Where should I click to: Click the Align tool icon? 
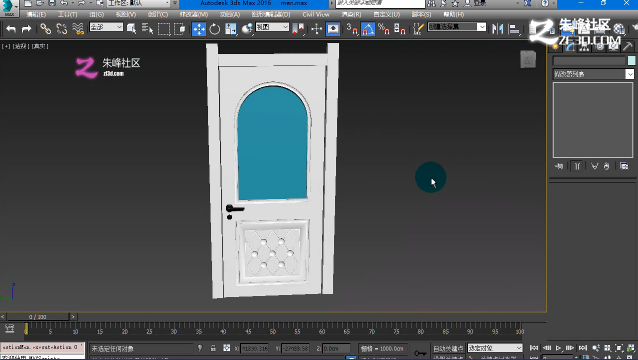click(x=514, y=29)
